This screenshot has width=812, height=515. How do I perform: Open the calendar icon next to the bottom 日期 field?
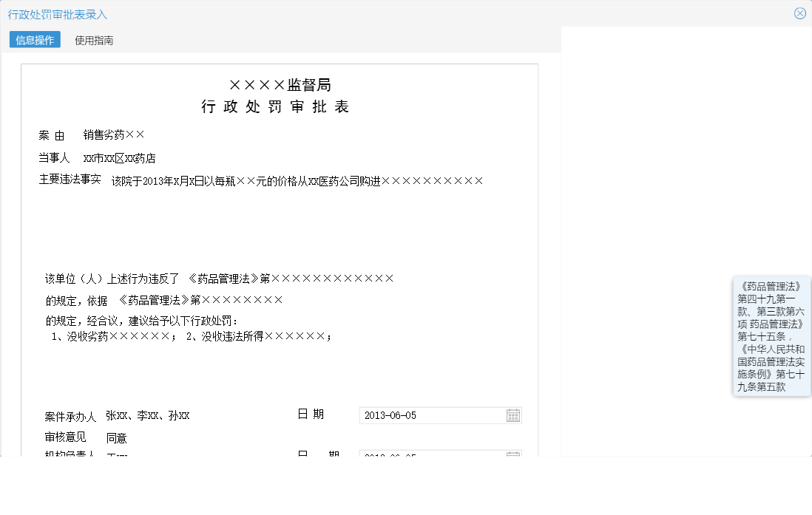coord(513,456)
